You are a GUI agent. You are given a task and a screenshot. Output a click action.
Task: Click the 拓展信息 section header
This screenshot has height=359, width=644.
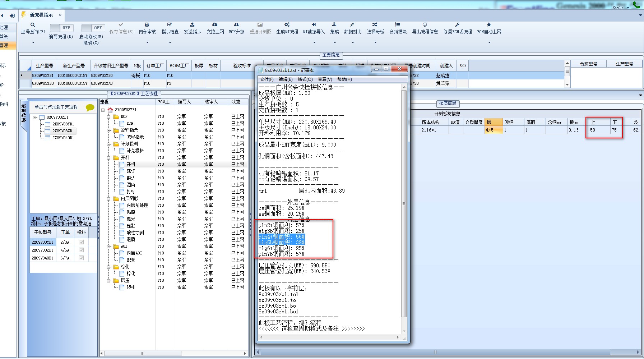tap(448, 103)
